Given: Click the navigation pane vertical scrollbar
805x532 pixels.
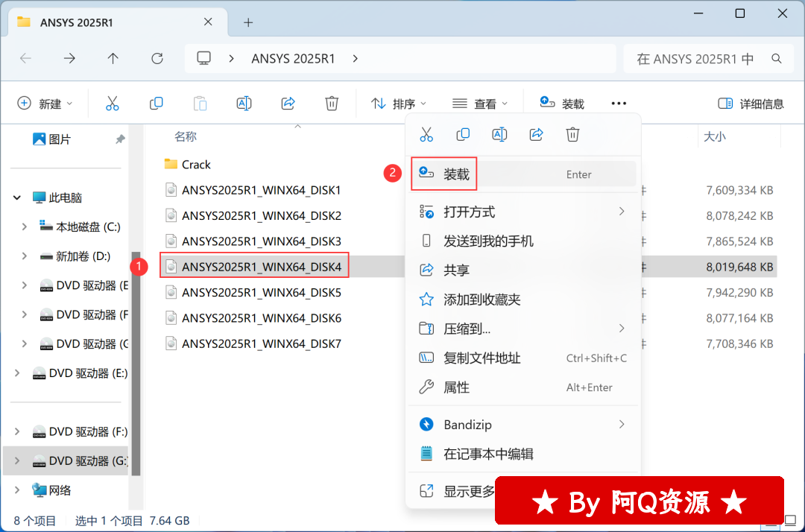Looking at the screenshot, I should coord(136,363).
